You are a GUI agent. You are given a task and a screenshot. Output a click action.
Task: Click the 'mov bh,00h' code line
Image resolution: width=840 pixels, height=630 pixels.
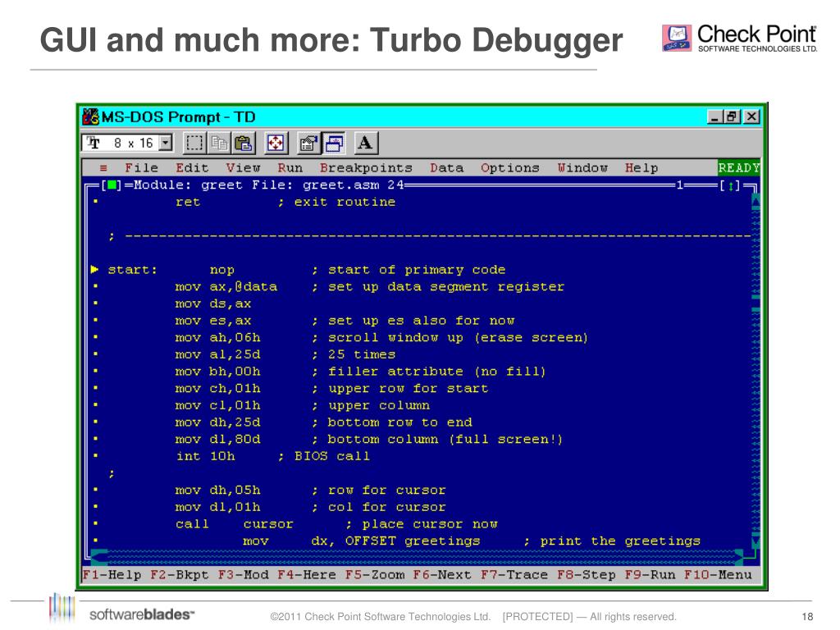[x=361, y=372]
